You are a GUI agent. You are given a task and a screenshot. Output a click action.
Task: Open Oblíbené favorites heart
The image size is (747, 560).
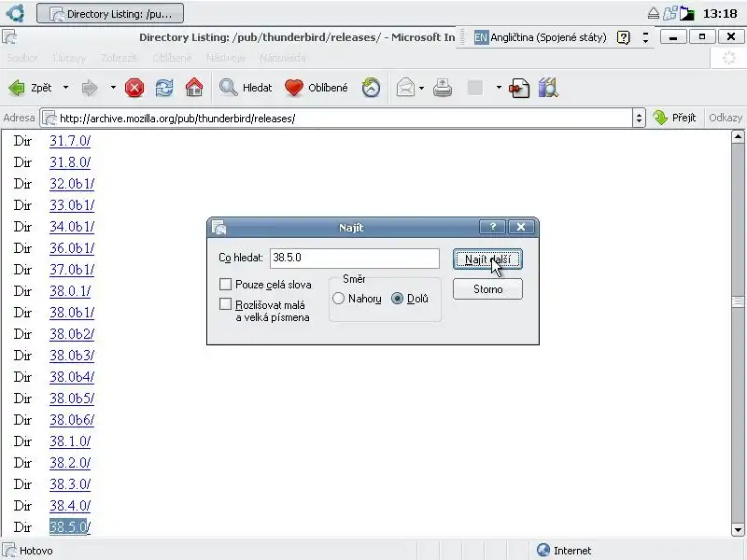click(294, 88)
